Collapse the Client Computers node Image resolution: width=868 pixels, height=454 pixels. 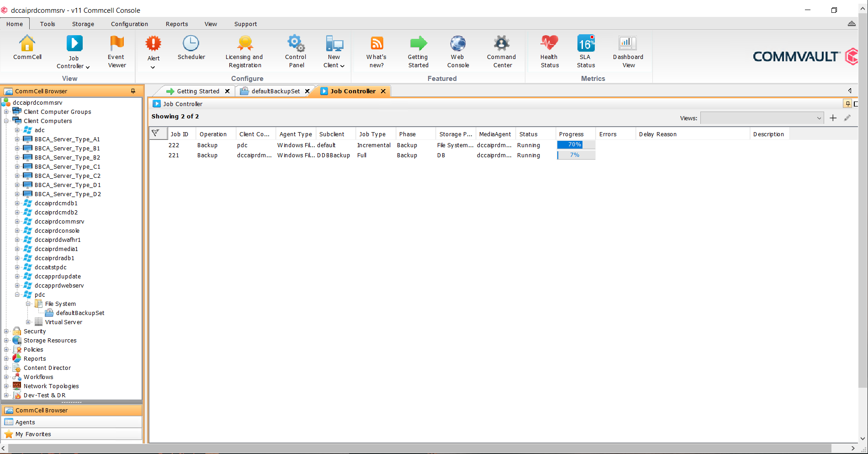click(x=6, y=121)
